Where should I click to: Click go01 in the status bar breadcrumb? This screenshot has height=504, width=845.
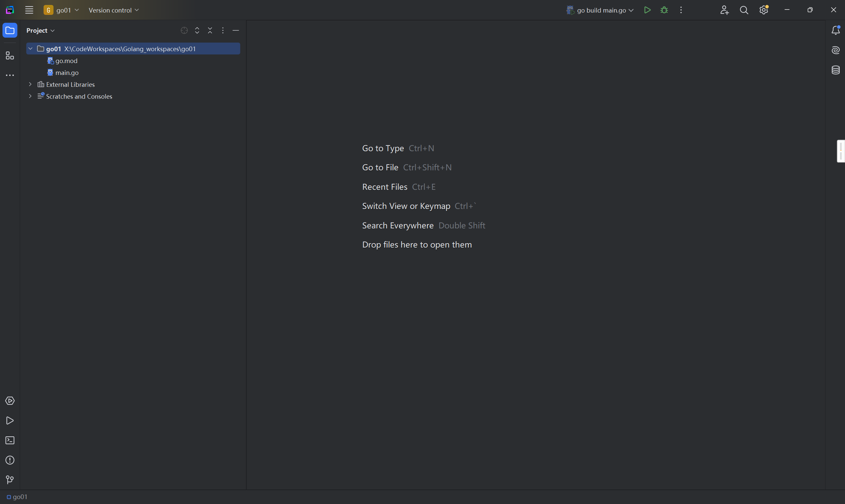(17, 497)
